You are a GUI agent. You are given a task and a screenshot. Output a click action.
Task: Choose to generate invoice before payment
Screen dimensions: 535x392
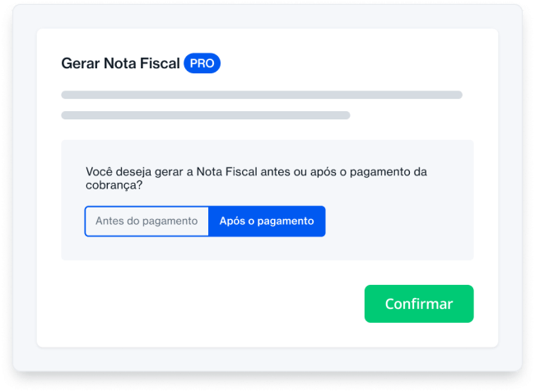pyautogui.click(x=147, y=221)
